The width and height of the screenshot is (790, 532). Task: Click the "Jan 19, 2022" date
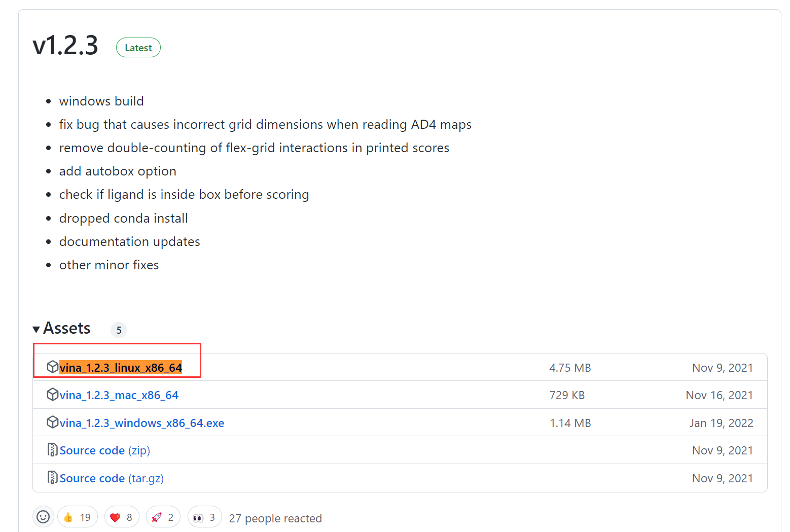[x=722, y=423]
